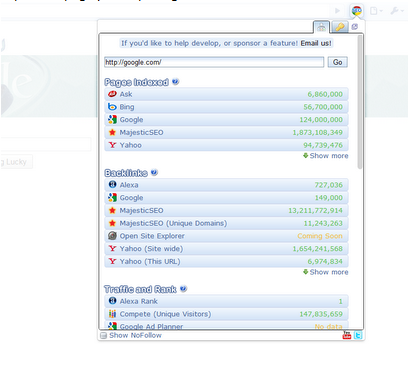Click Yahoo (Site wide) icon

coord(112,248)
